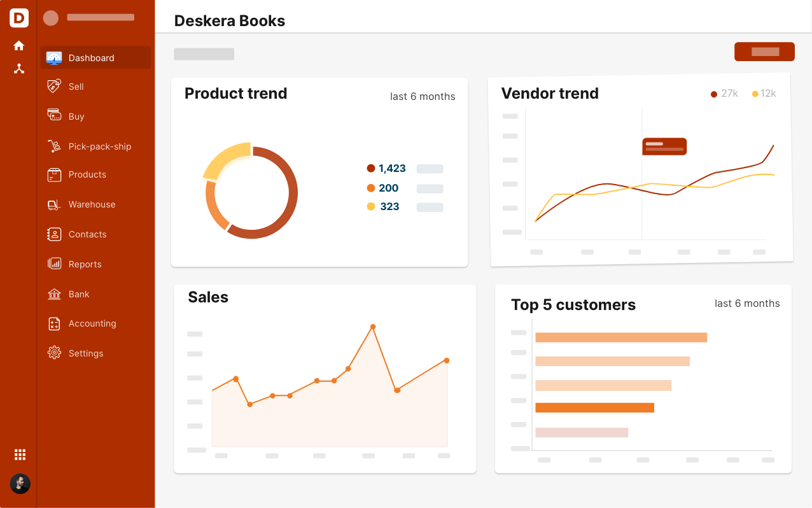Screen dimensions: 812x508
Task: Go to Pick-pack-ship section
Action: pos(100,146)
